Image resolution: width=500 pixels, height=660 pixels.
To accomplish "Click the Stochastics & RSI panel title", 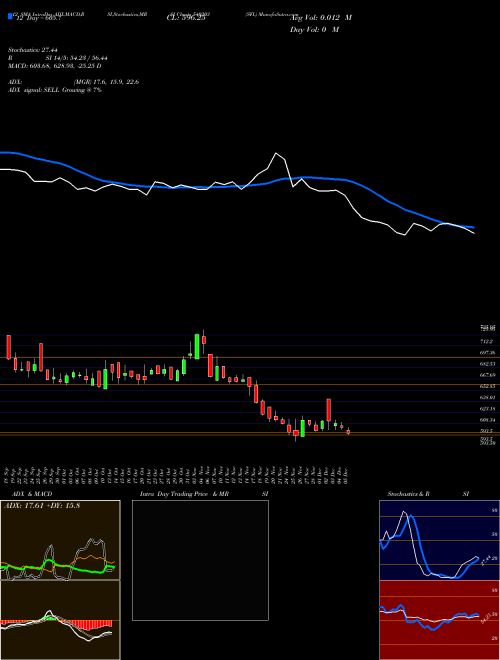I will [x=428, y=494].
